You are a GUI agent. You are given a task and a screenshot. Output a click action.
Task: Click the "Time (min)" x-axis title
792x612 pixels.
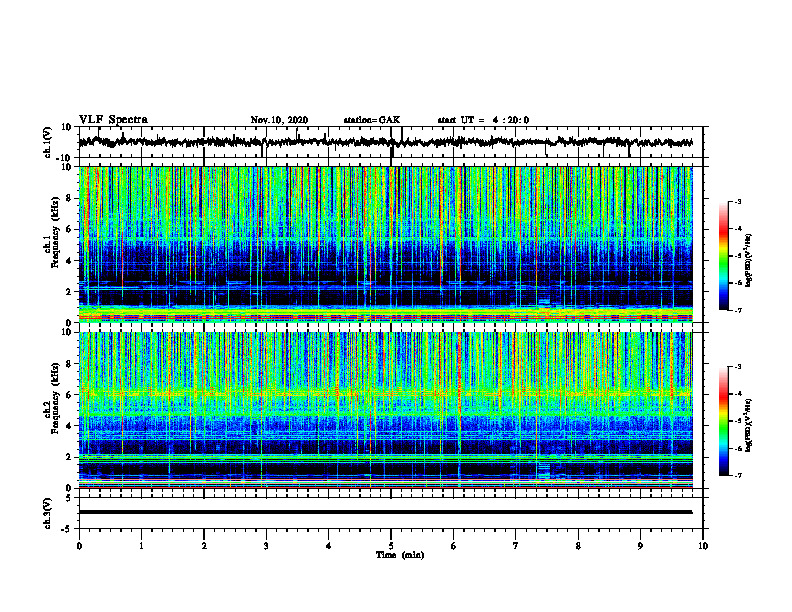(400, 555)
